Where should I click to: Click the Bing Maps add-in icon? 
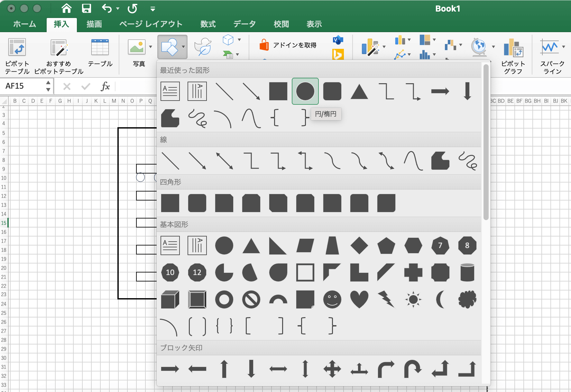[x=338, y=55]
